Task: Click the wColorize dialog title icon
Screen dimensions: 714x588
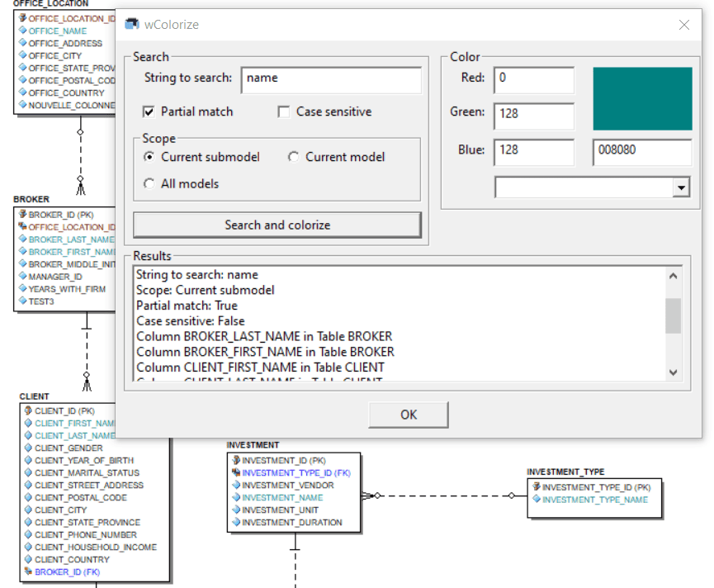Action: tap(132, 24)
